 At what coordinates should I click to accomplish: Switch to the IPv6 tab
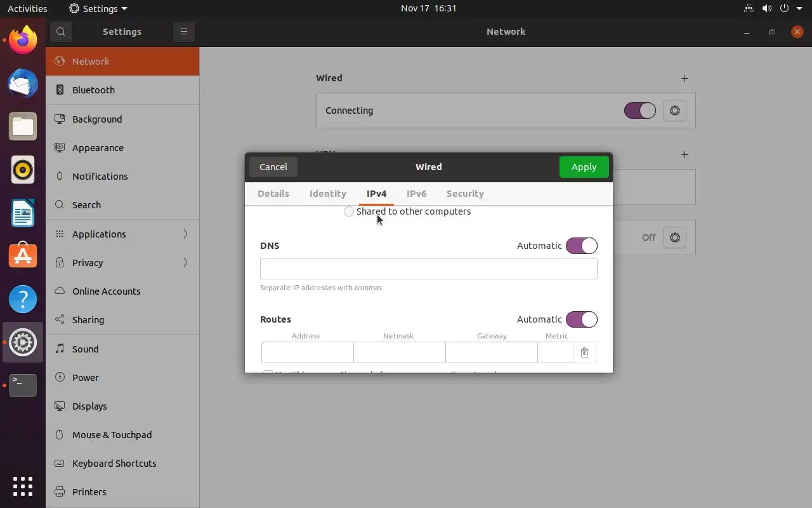pyautogui.click(x=417, y=194)
